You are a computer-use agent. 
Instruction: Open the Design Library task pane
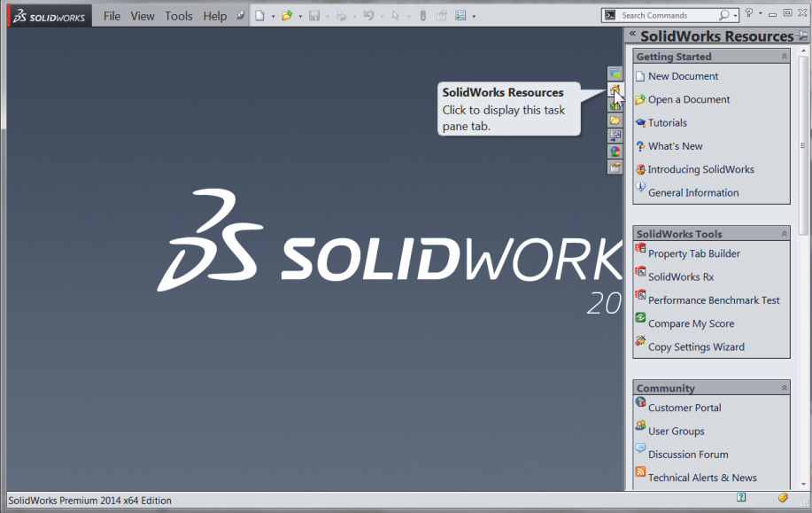pos(615,105)
